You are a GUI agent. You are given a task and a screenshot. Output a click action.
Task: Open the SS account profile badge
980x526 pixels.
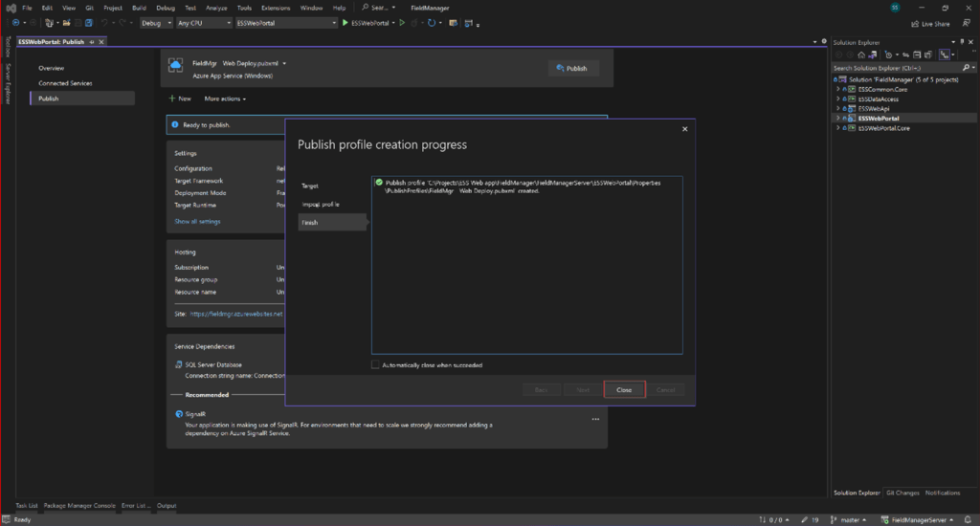(x=895, y=8)
